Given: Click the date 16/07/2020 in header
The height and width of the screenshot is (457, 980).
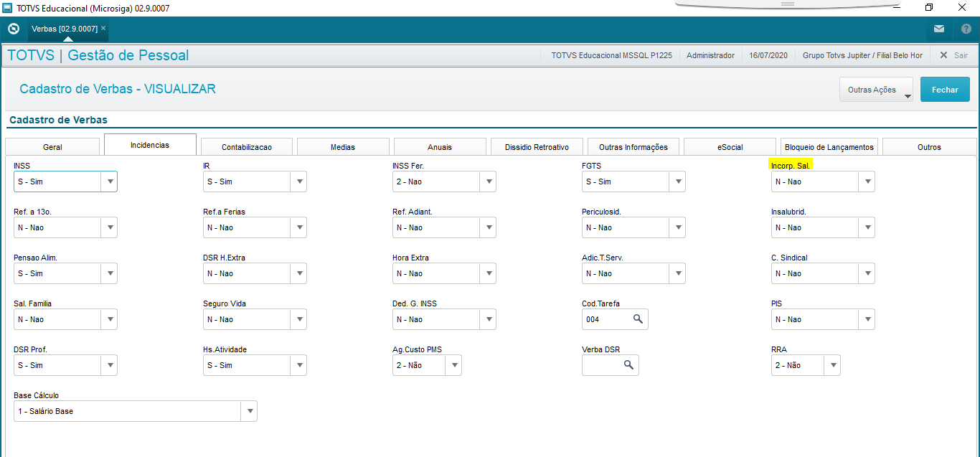Looking at the screenshot, I should [768, 55].
